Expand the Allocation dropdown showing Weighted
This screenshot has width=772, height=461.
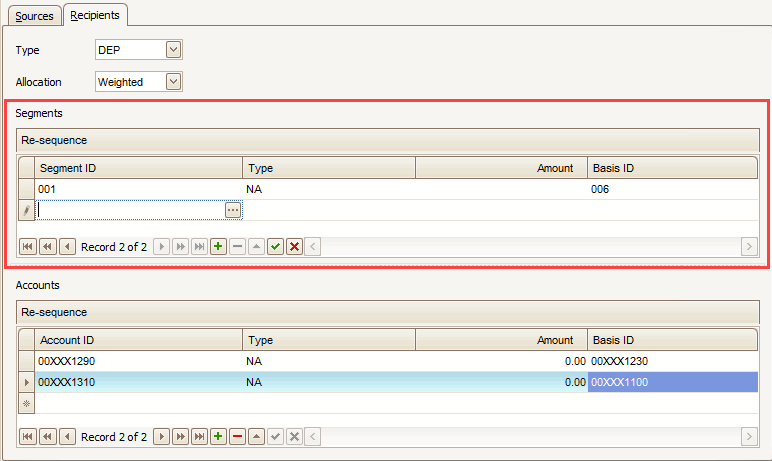pos(174,82)
